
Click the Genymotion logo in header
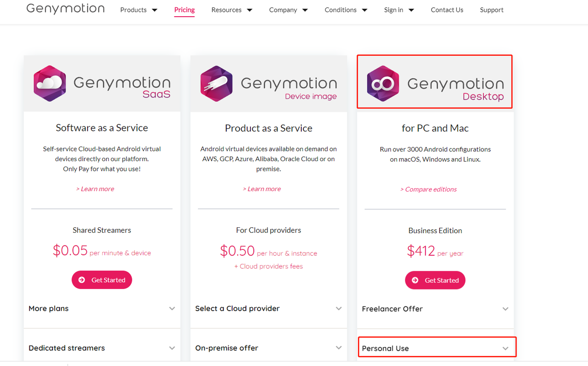pyautogui.click(x=65, y=9)
